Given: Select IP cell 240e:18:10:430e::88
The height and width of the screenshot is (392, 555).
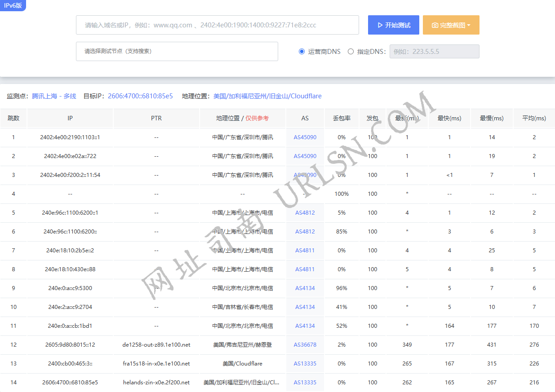Looking at the screenshot, I should click(70, 269).
